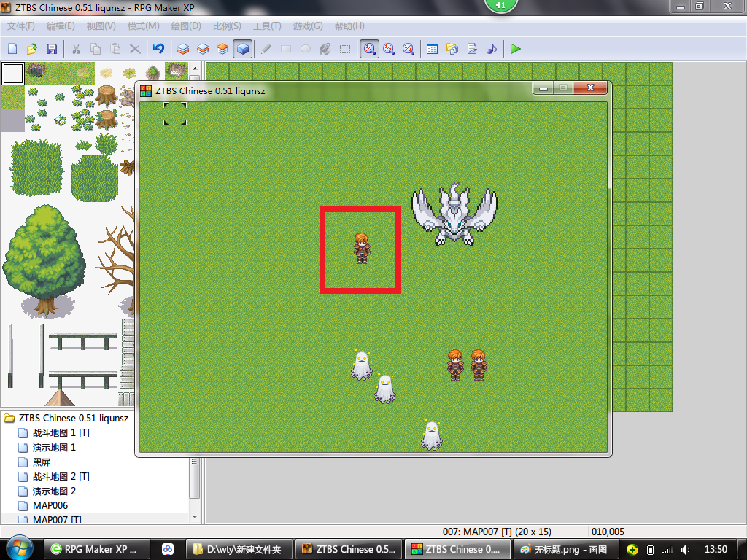Select the Pencil drawing tool

click(x=266, y=49)
